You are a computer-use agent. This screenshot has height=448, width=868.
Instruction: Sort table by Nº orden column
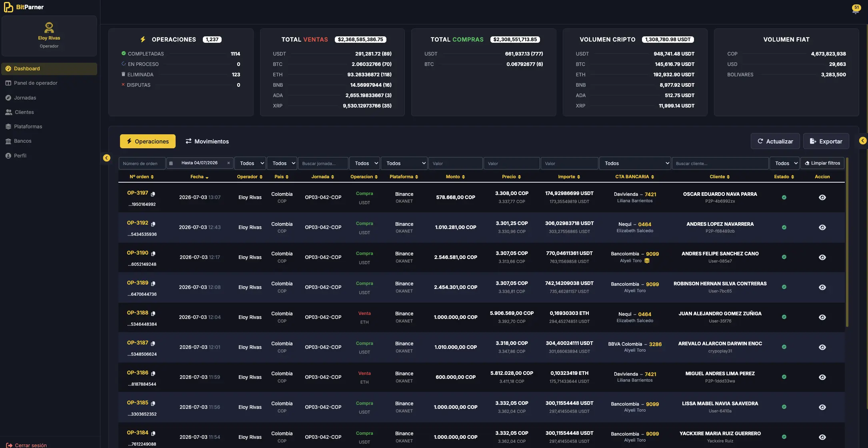pyautogui.click(x=141, y=177)
